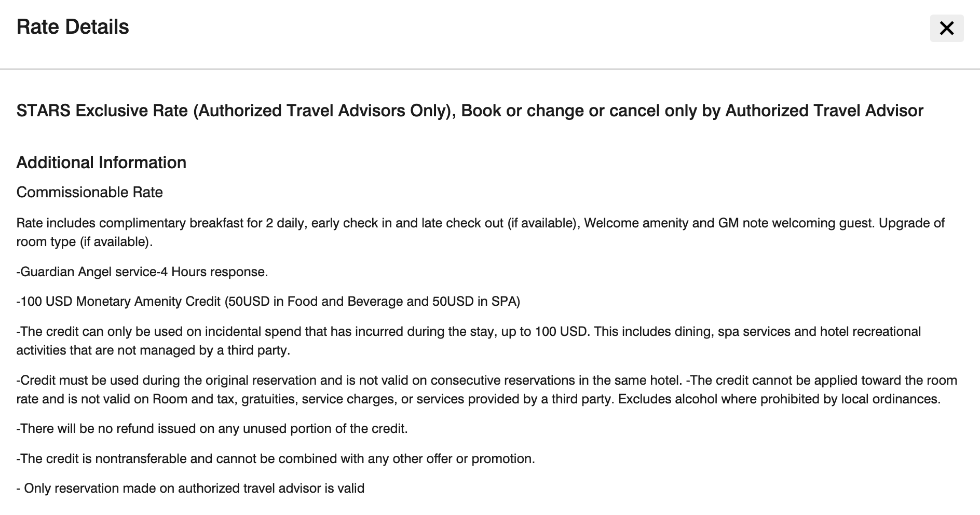Viewport: 980px width, 515px height.
Task: Select the STARS Exclusive Rate heading
Action: 470,111
